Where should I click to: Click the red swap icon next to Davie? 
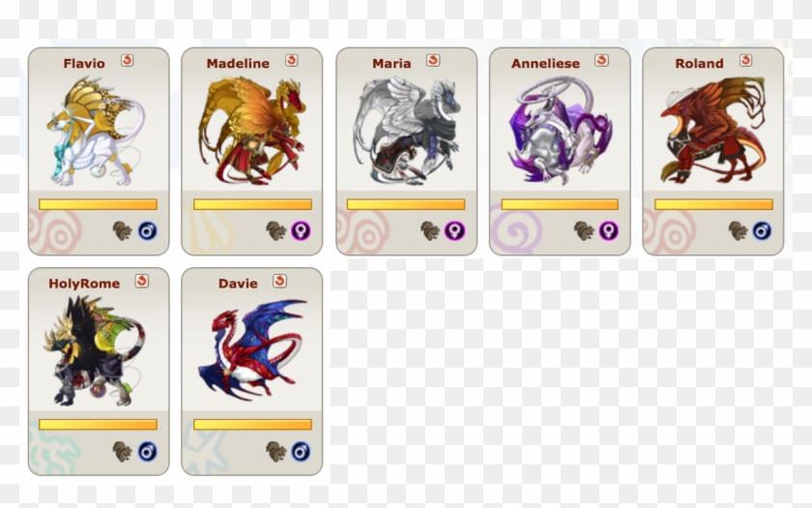click(x=279, y=281)
